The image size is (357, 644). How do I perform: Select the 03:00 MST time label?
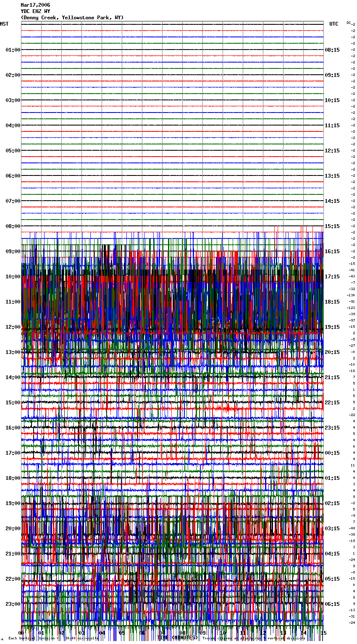tap(13, 100)
